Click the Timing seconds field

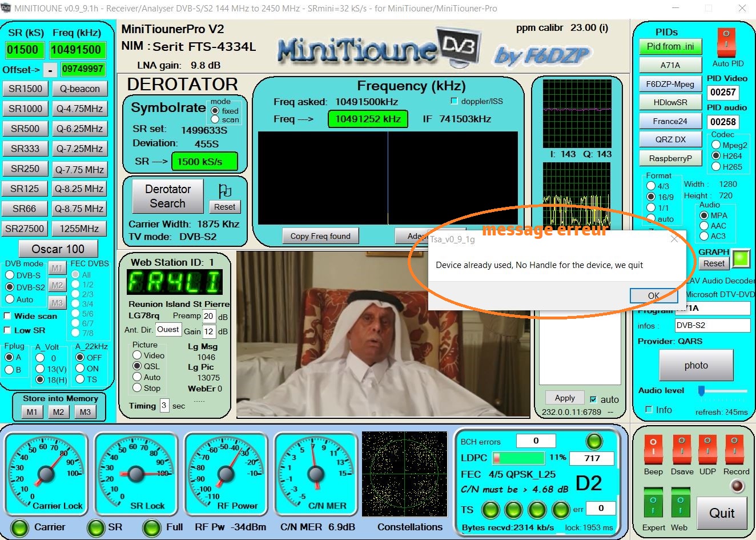click(x=164, y=405)
